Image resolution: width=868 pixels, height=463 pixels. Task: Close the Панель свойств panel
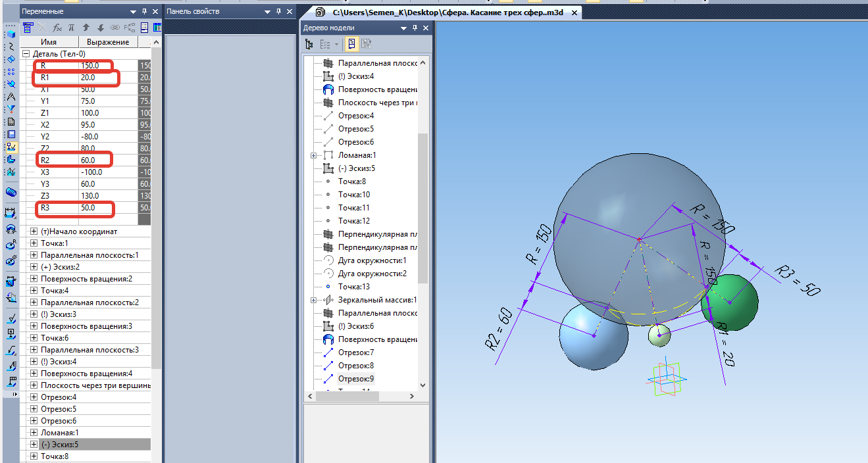[x=290, y=11]
